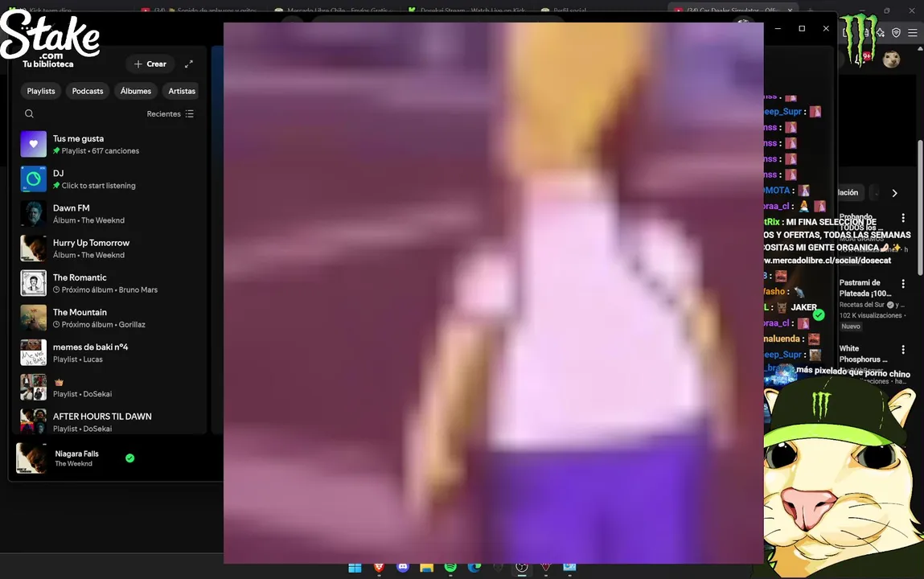Open the crown emoji playlist by DoSekai

109,388
